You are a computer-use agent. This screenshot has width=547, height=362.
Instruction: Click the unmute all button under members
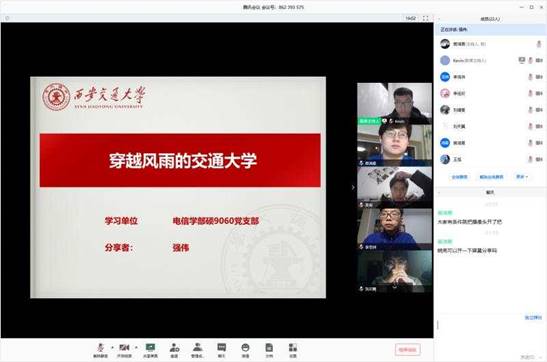pos(491,177)
